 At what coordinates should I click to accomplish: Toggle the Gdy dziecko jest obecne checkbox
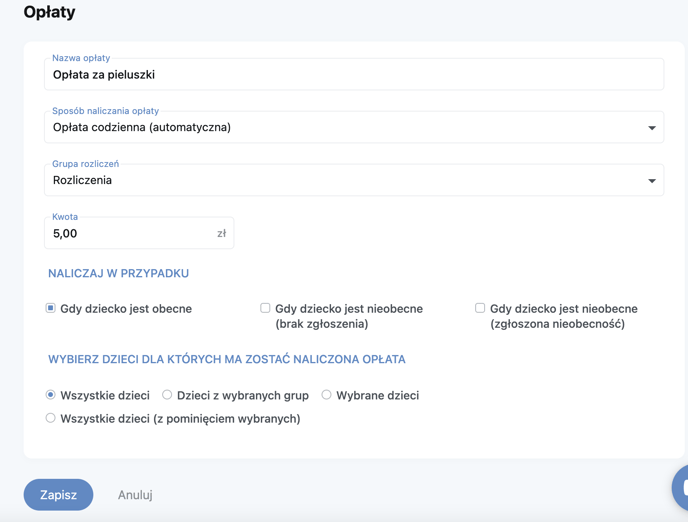click(x=50, y=308)
